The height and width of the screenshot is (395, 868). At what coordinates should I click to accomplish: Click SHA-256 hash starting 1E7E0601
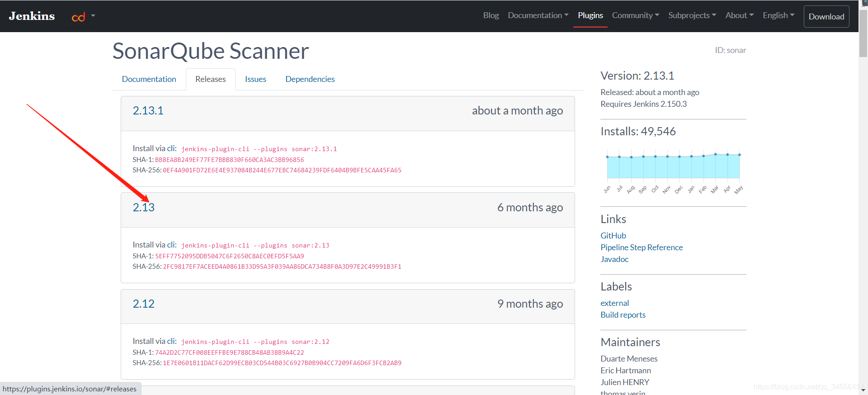(282, 363)
